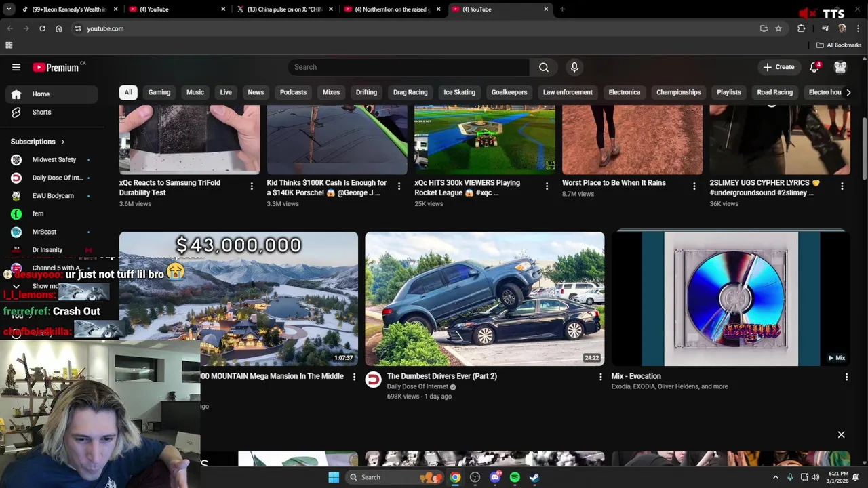The width and height of the screenshot is (868, 488).
Task: Open the Chrome apps grid icon
Action: [9, 45]
